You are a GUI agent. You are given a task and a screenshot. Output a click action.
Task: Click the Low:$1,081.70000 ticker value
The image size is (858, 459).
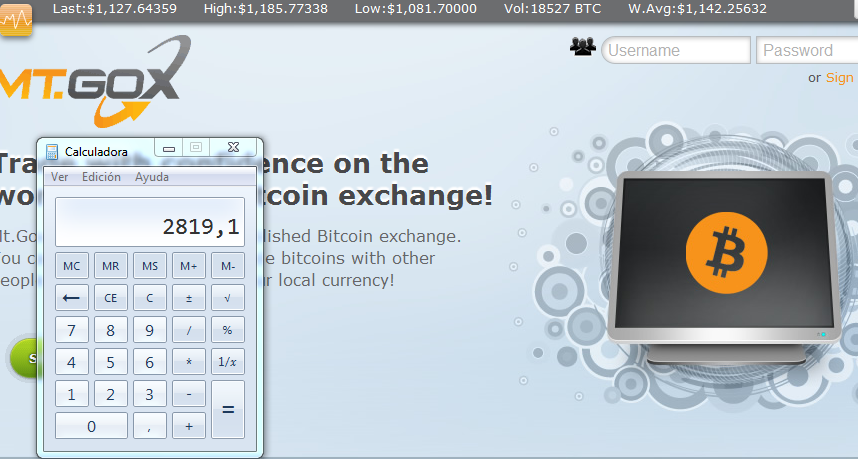click(x=416, y=9)
